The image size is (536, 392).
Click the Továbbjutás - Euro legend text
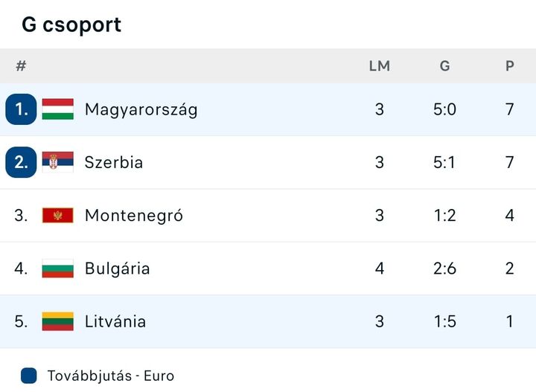110,376
